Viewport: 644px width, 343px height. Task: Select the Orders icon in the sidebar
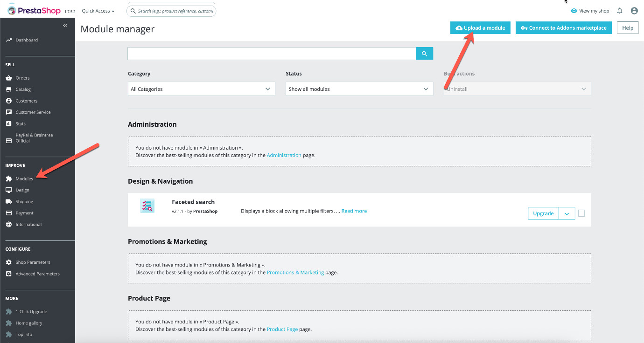click(x=8, y=77)
